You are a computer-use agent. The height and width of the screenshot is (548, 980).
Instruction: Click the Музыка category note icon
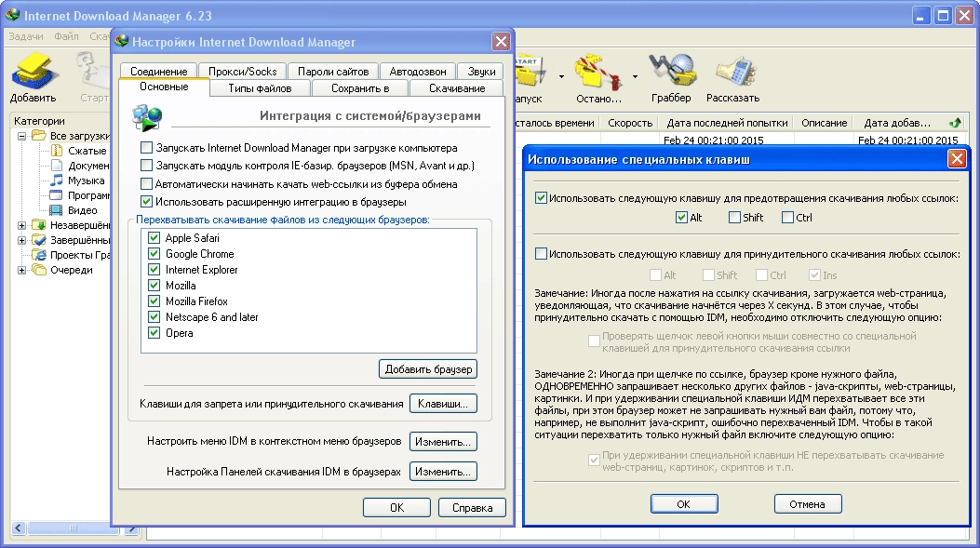56,180
